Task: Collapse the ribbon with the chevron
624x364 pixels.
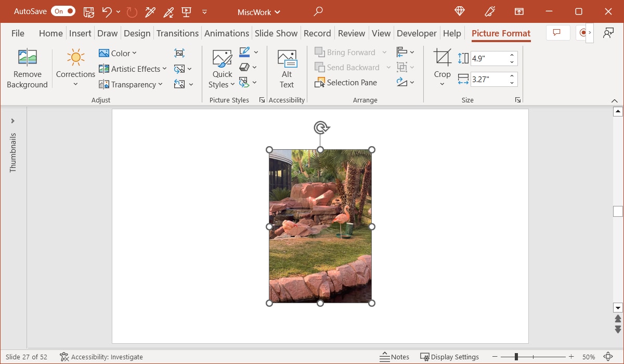Action: point(615,100)
